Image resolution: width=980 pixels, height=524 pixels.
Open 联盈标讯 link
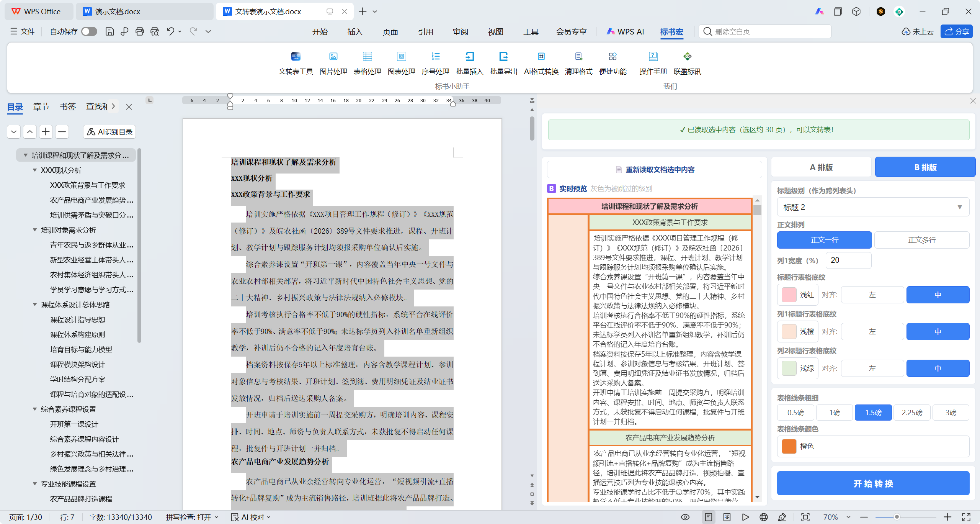(687, 63)
